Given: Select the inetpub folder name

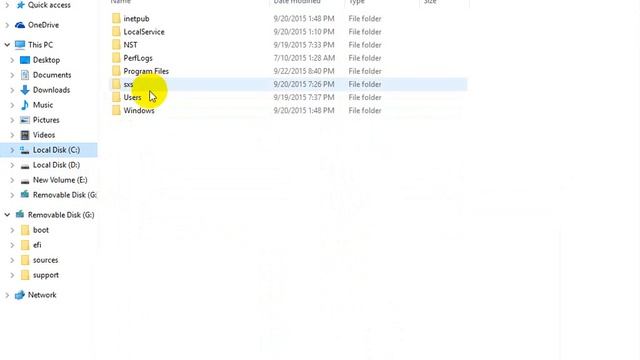Looking at the screenshot, I should (136, 19).
